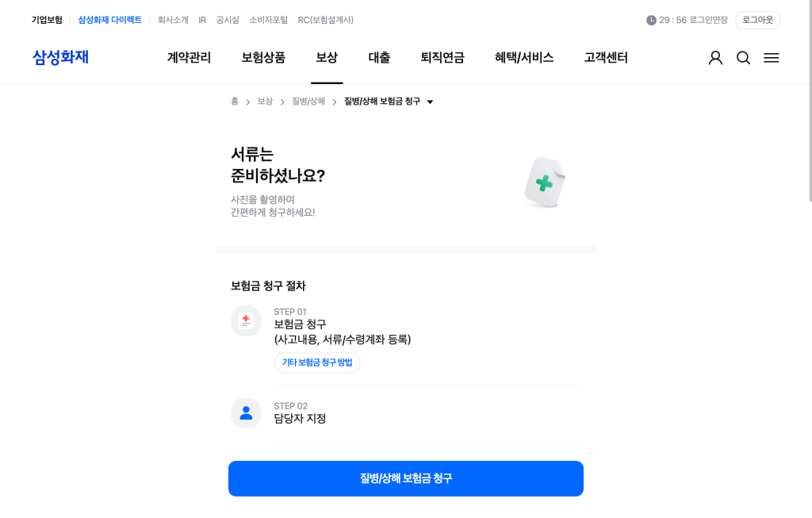Open the my page user profile icon
The width and height of the screenshot is (812, 518).
click(x=715, y=58)
